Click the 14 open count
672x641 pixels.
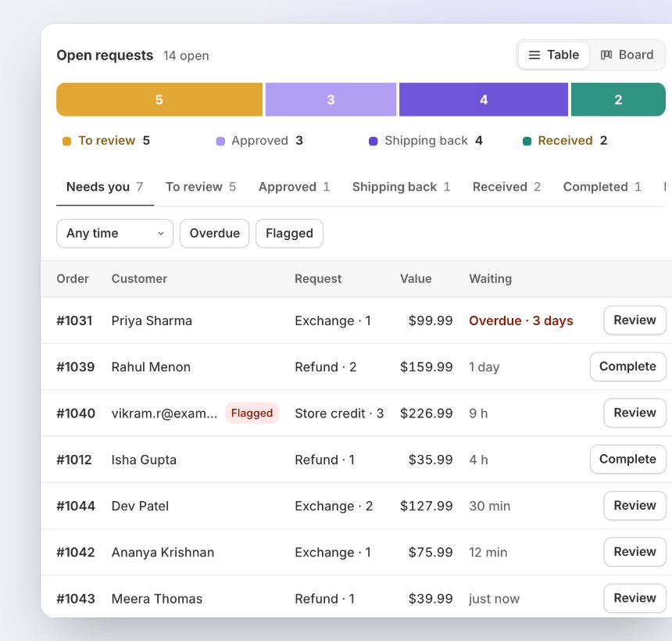click(x=186, y=56)
